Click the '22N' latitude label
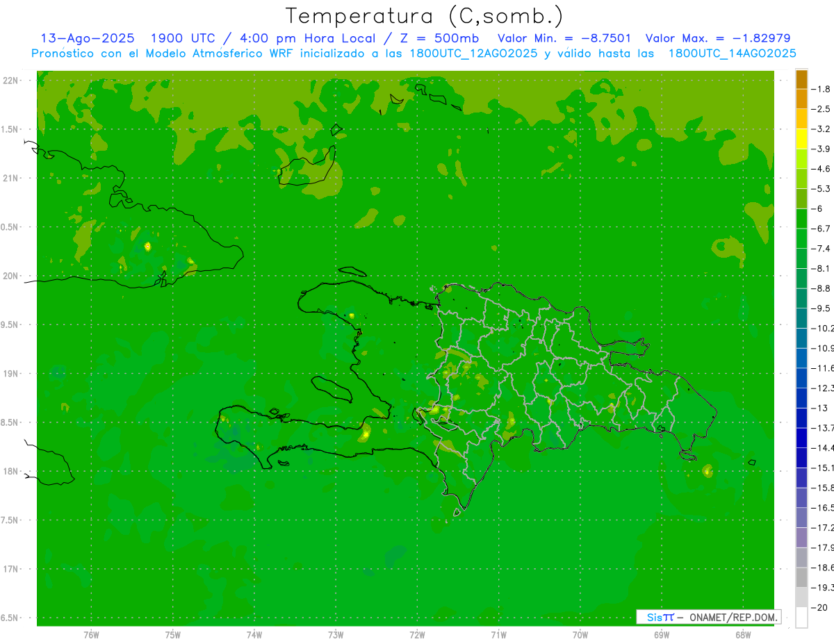834x644 pixels. tap(12, 80)
